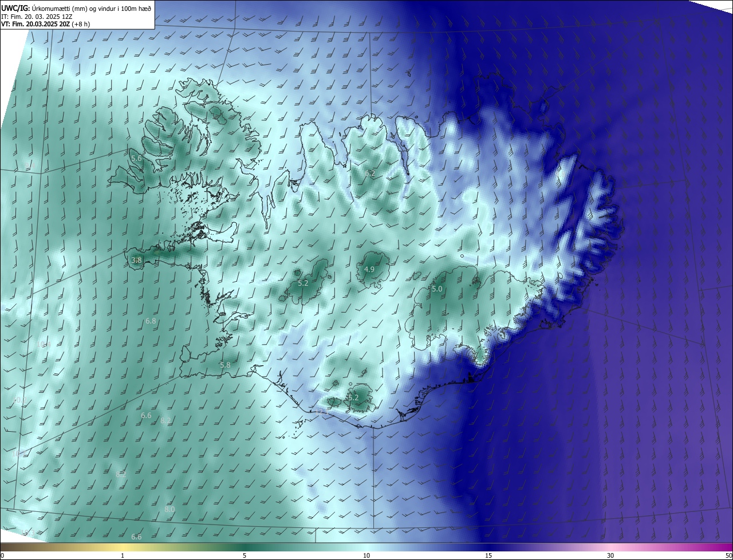Click the faint 10.4 value west of Faxaflói

pyautogui.click(x=44, y=345)
